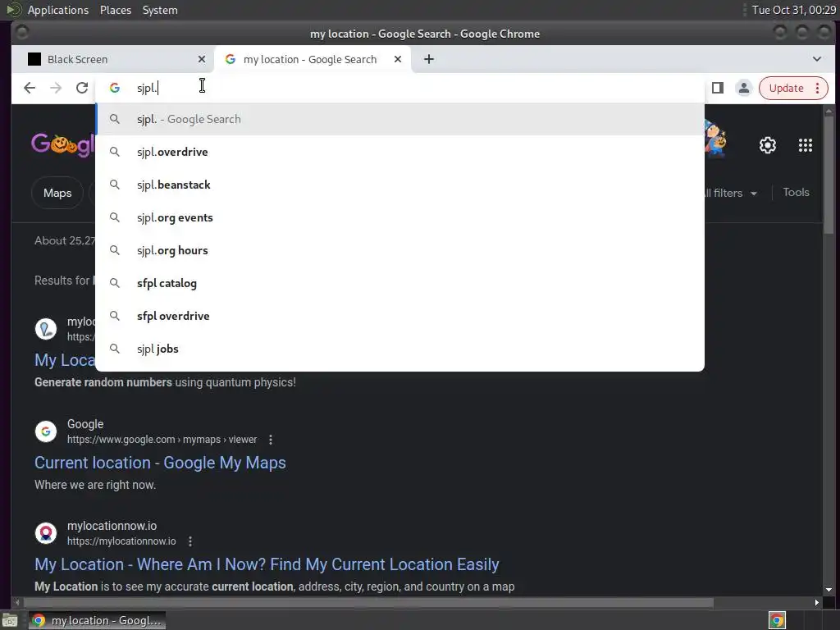840x630 pixels.
Task: Click the Google favicon of the My Maps result
Action: [46, 431]
